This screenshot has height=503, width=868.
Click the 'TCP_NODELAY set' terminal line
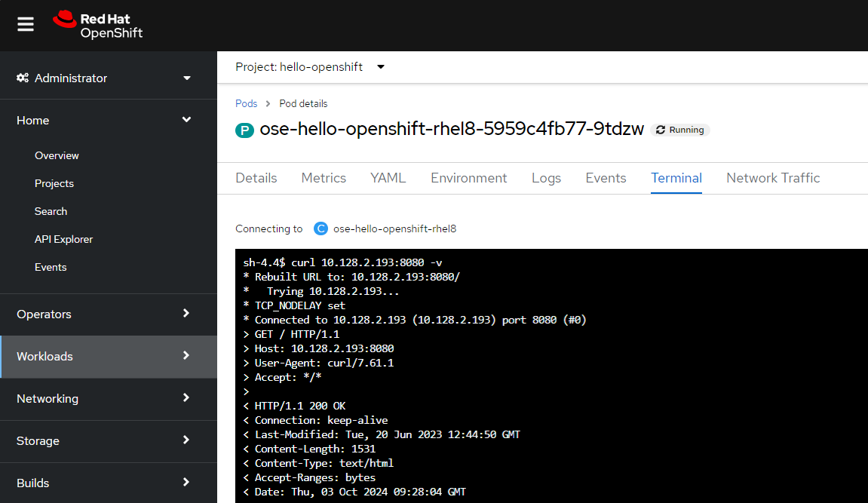(x=294, y=305)
